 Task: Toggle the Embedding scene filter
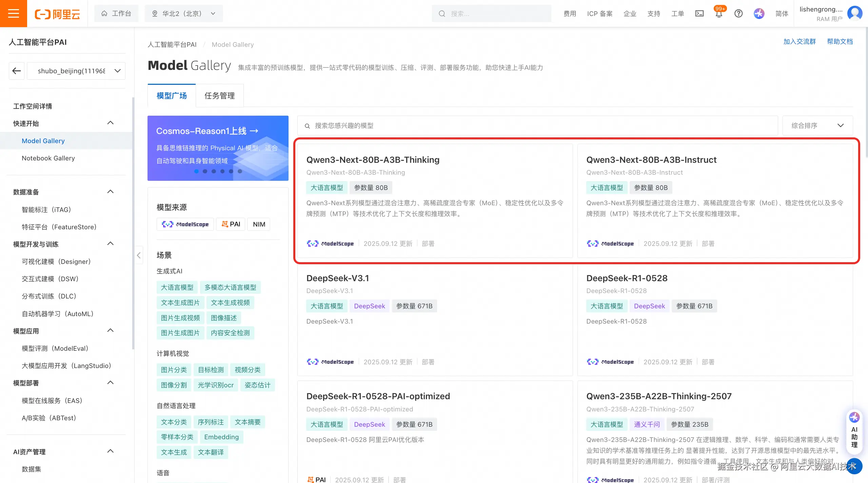click(x=221, y=437)
